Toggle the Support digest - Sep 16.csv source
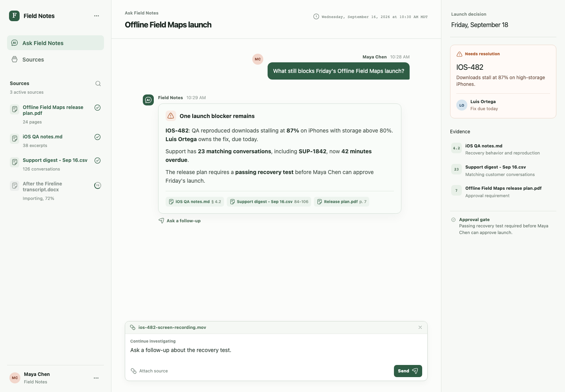 pyautogui.click(x=98, y=160)
